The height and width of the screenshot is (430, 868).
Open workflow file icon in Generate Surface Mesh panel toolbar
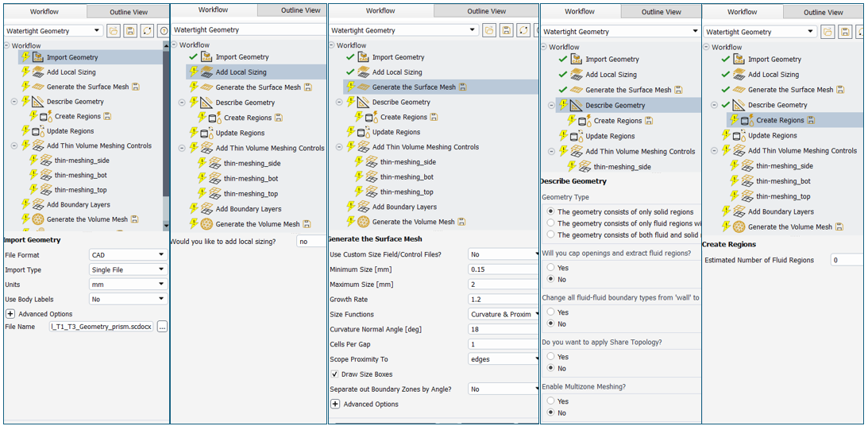[x=489, y=30]
